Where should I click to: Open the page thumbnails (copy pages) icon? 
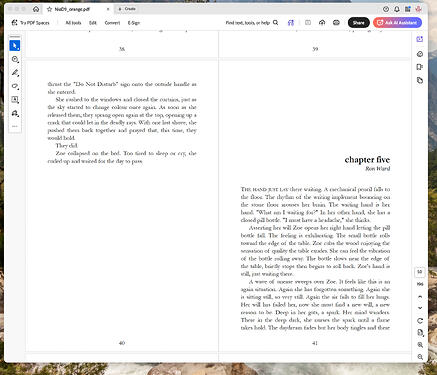coord(420,80)
